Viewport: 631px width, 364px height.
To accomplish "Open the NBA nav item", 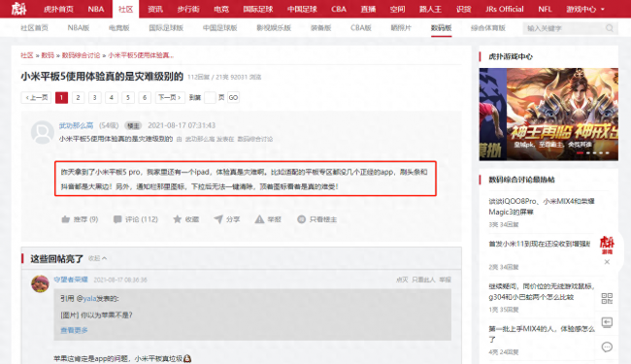I will (96, 9).
